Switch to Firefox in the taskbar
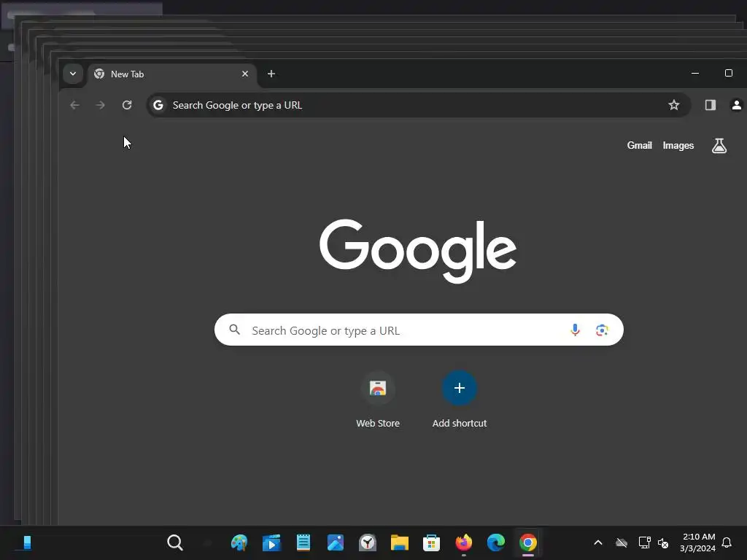Screen dimensions: 747x560 coord(463,542)
